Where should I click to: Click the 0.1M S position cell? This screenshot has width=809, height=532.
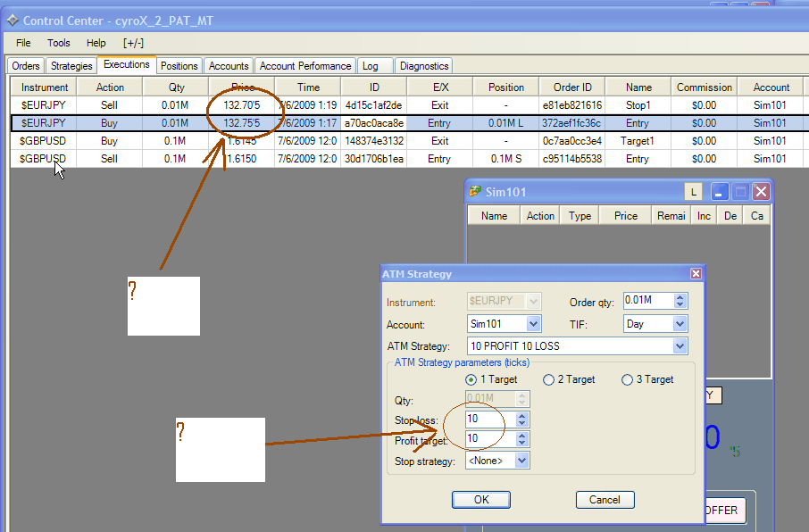[x=506, y=158]
